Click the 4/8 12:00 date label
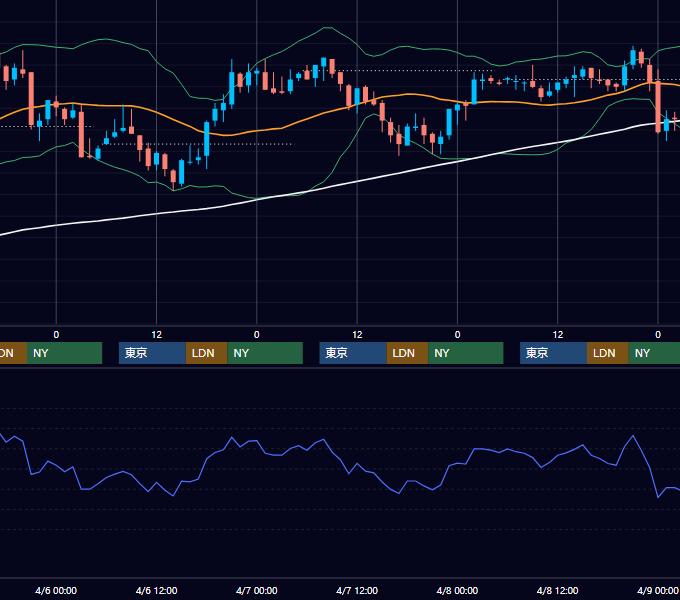Image resolution: width=680 pixels, height=600 pixels. [557, 590]
